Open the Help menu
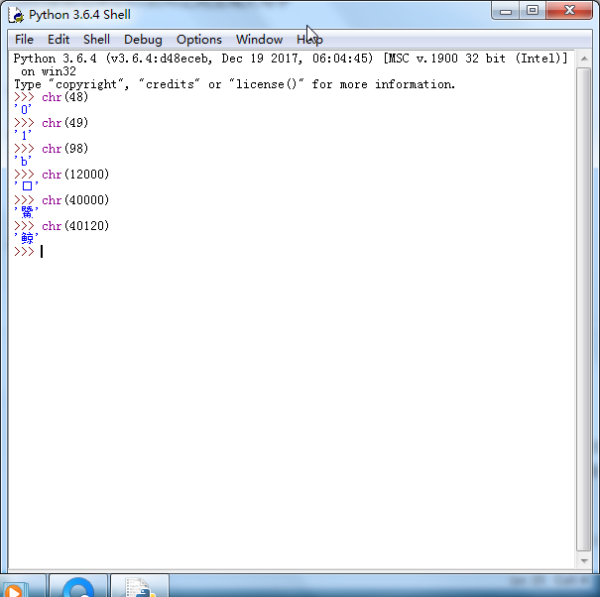The image size is (600, 597). pos(310,39)
